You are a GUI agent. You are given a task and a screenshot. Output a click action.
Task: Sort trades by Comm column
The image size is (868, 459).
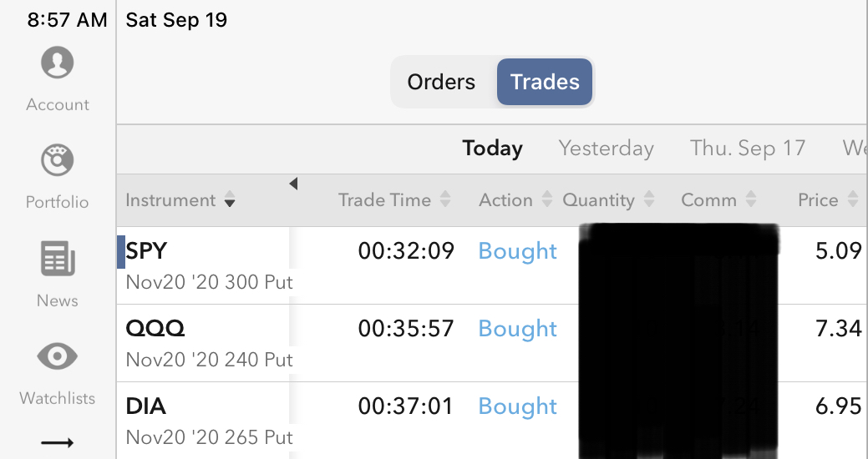[718, 200]
